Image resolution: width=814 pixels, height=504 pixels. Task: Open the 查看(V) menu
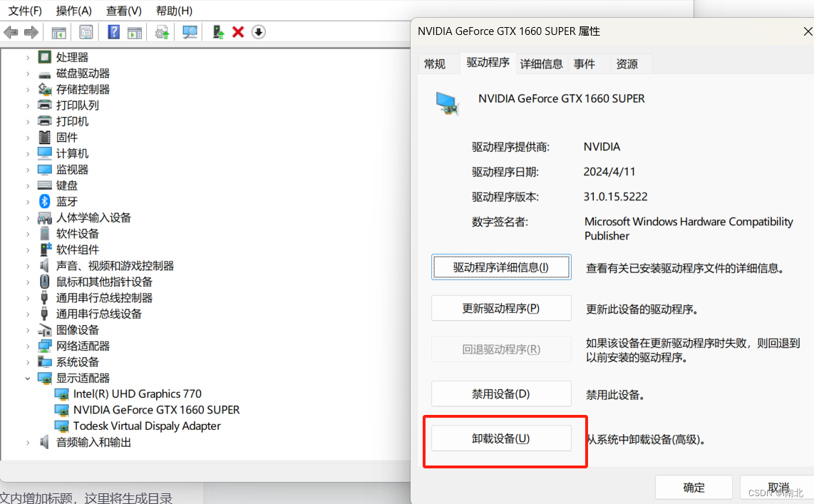pos(123,11)
